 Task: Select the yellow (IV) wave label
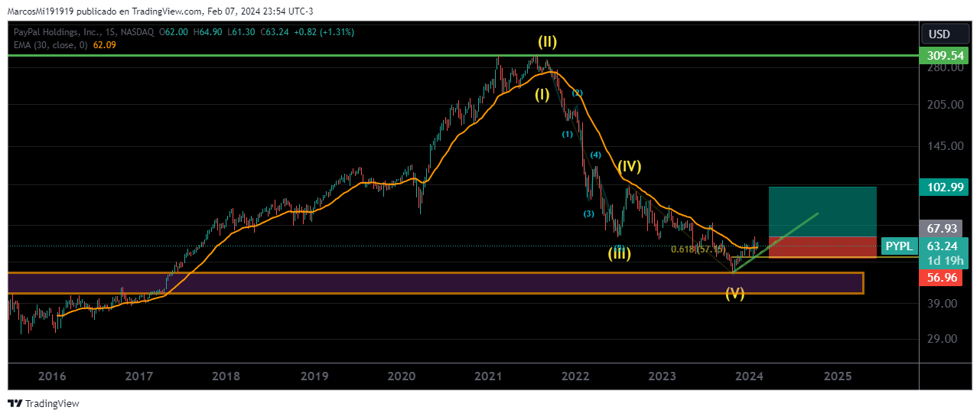click(x=629, y=165)
